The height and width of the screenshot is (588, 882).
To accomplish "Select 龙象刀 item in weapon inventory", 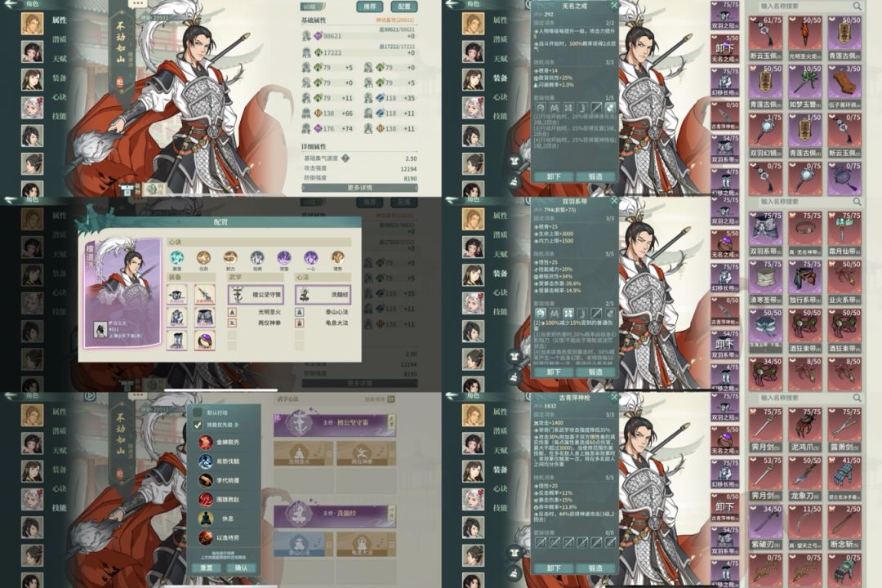I will pos(805,479).
